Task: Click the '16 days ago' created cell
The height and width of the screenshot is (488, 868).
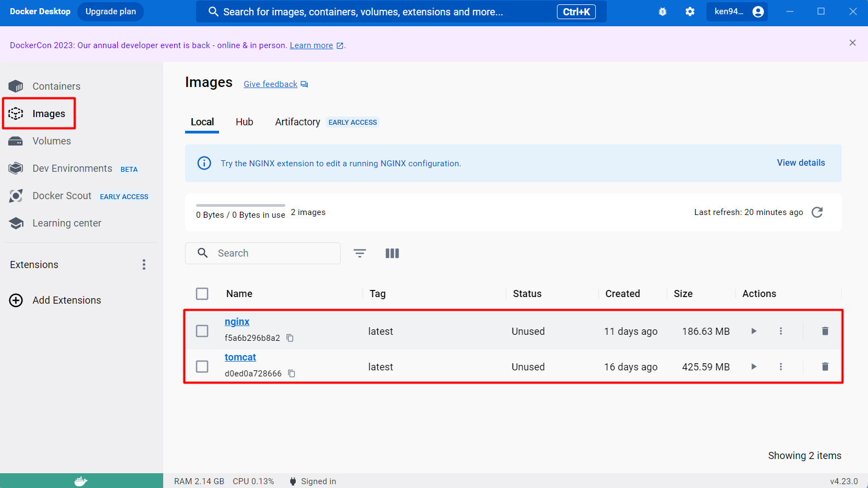Action: (631, 367)
